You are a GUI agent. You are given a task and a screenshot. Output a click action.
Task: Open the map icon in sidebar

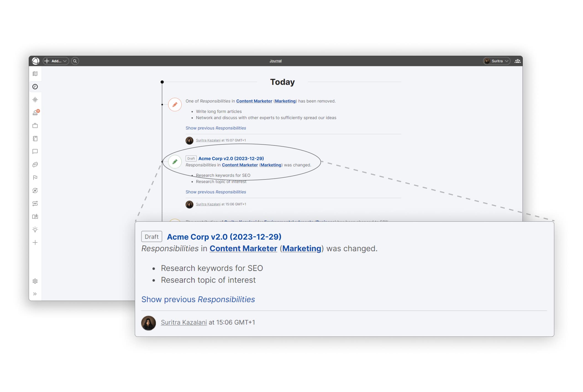tap(35, 74)
